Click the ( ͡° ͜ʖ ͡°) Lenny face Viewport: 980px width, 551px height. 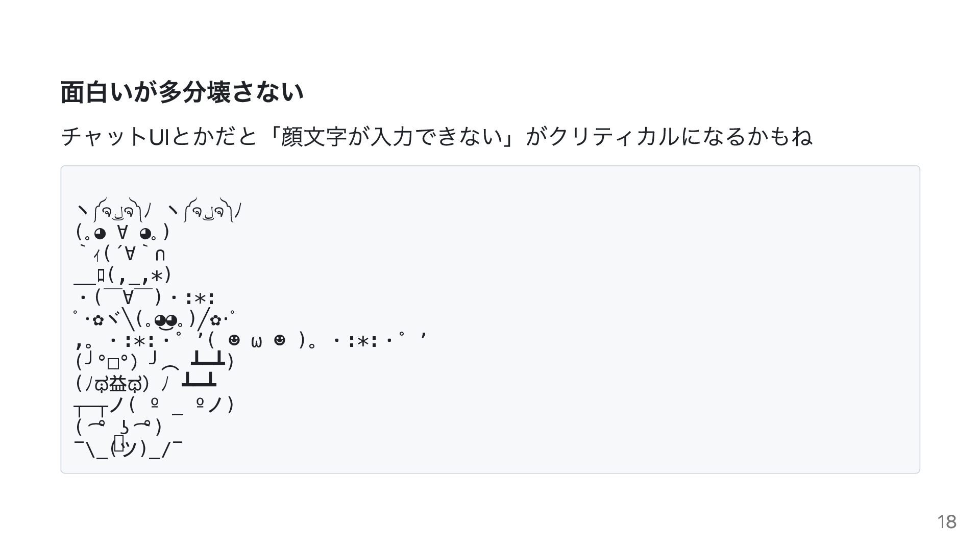pos(119,427)
